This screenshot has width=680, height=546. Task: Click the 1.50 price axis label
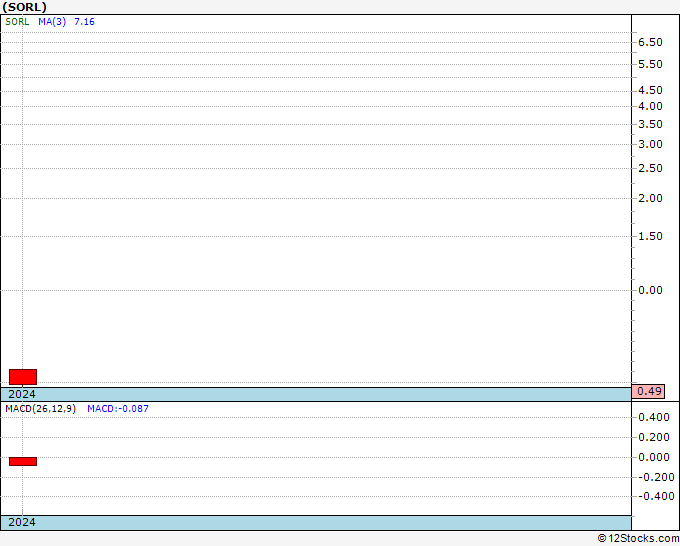[650, 236]
